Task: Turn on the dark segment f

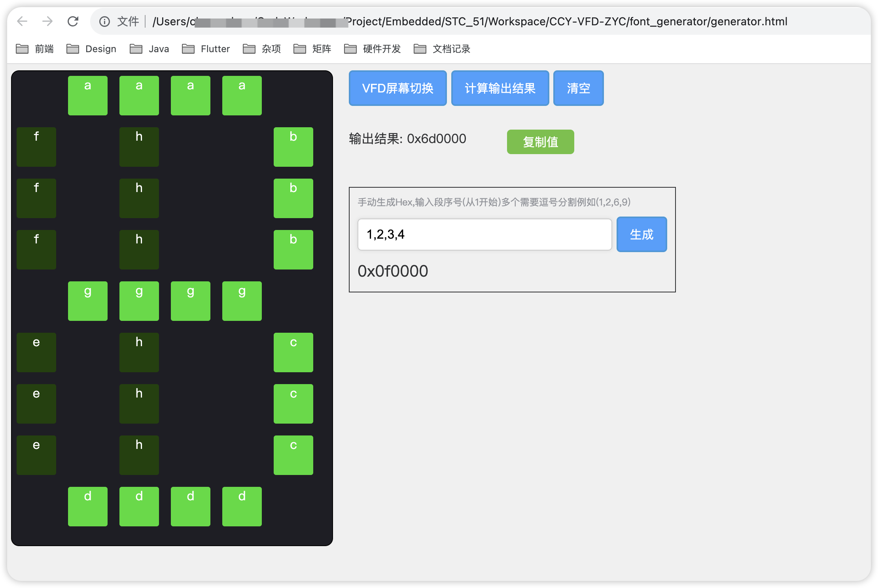Action: (x=36, y=147)
